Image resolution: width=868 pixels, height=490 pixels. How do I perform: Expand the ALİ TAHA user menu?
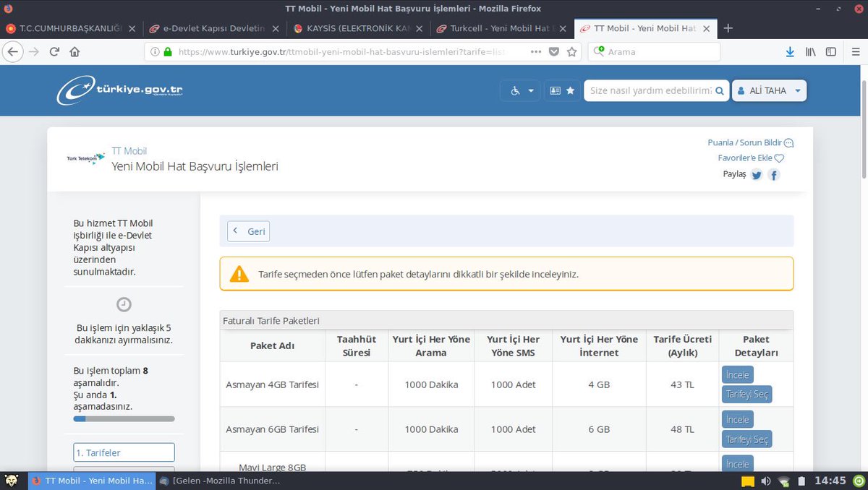pyautogui.click(x=769, y=91)
